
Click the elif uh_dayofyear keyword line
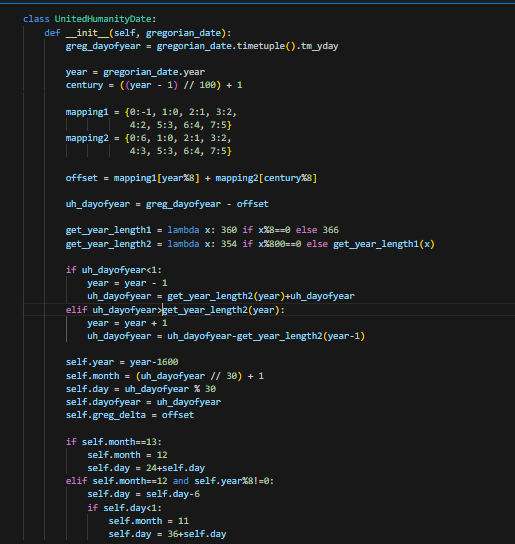[x=175, y=310]
